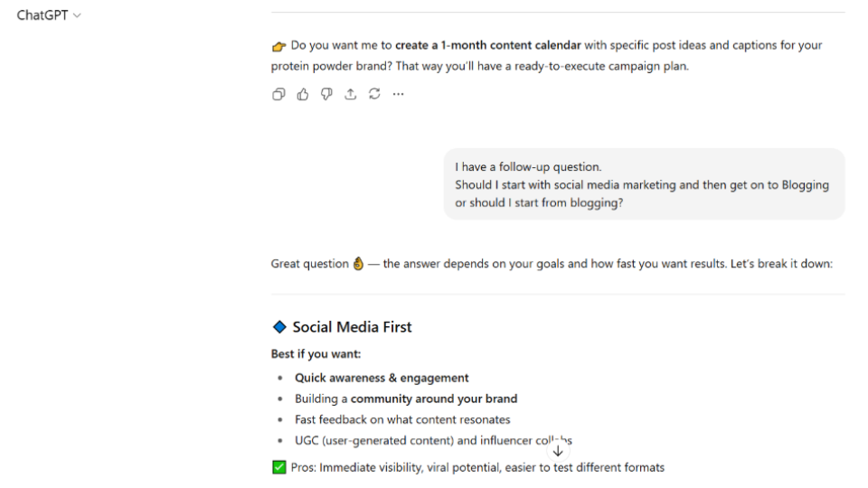
Task: Open the ChatGPT model selector dropdown
Action: [x=49, y=15]
